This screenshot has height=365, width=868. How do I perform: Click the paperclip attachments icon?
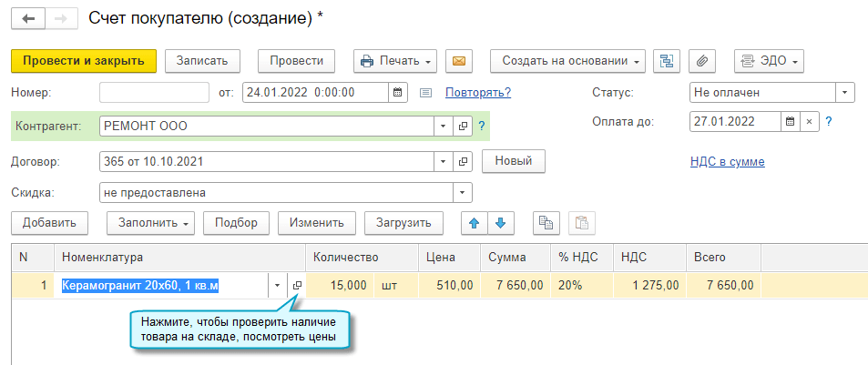[x=701, y=61]
